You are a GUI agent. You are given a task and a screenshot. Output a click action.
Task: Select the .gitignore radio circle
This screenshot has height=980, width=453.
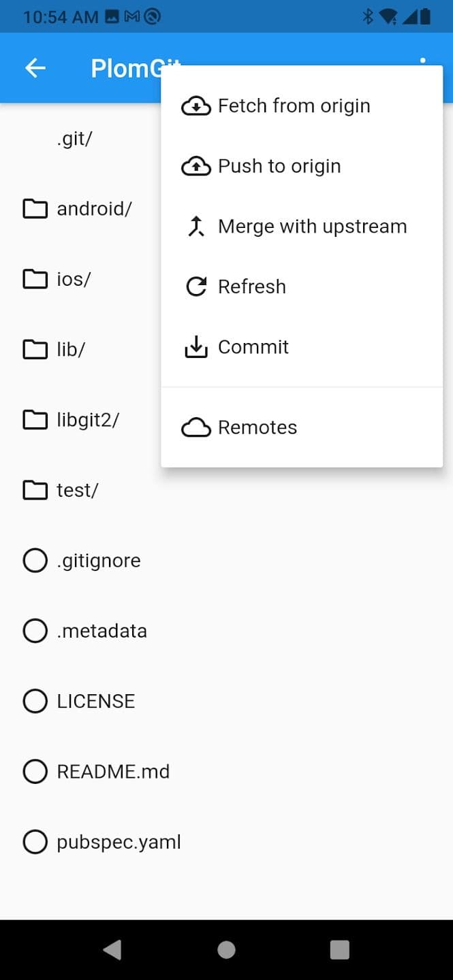click(x=35, y=560)
